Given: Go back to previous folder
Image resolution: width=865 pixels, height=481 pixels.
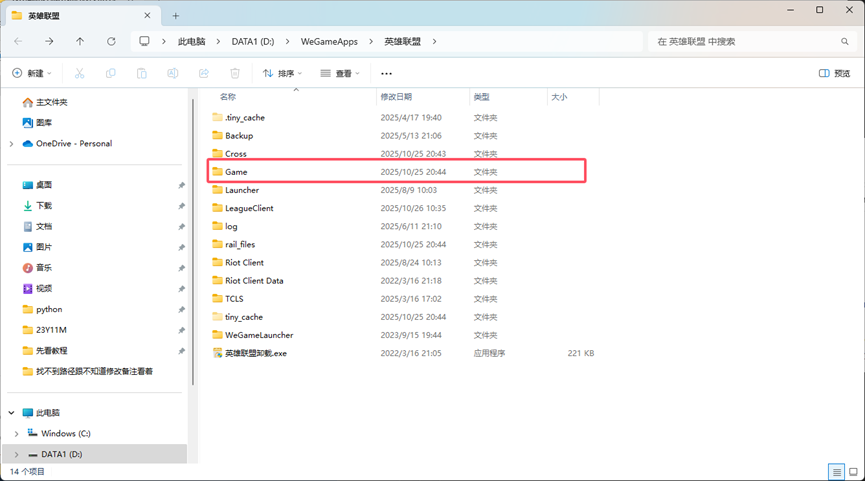Looking at the screenshot, I should click(x=18, y=41).
